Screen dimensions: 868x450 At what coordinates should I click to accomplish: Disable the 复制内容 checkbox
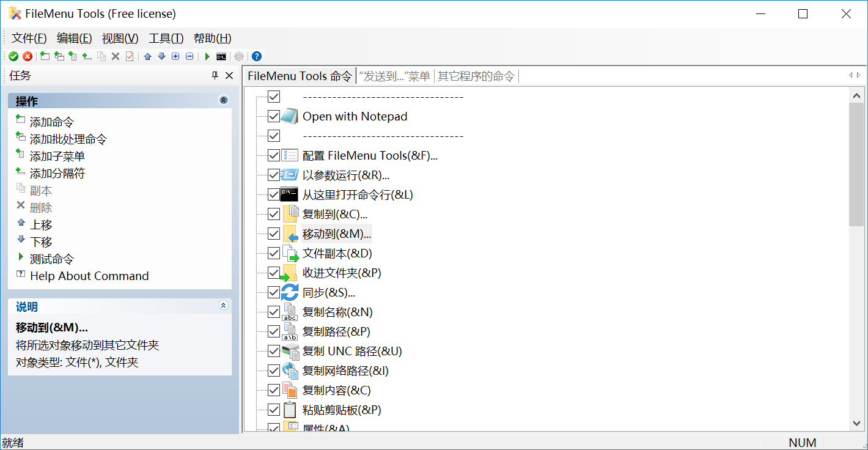click(274, 390)
